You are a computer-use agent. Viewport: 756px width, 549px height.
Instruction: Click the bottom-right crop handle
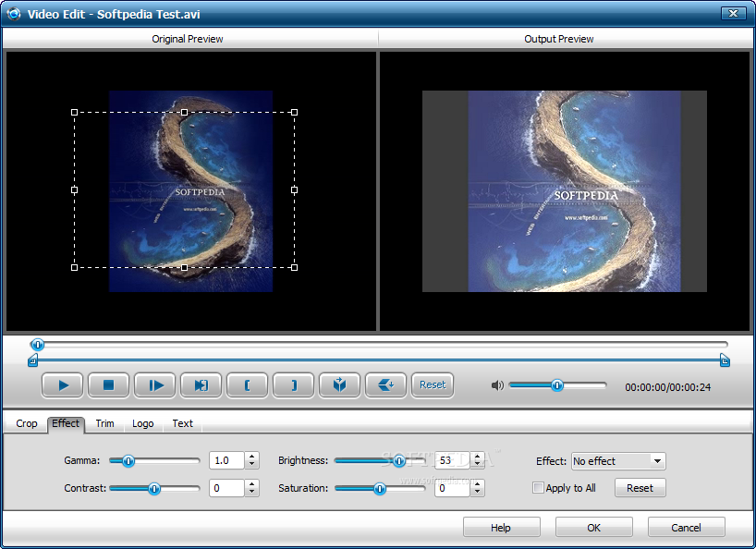(295, 267)
